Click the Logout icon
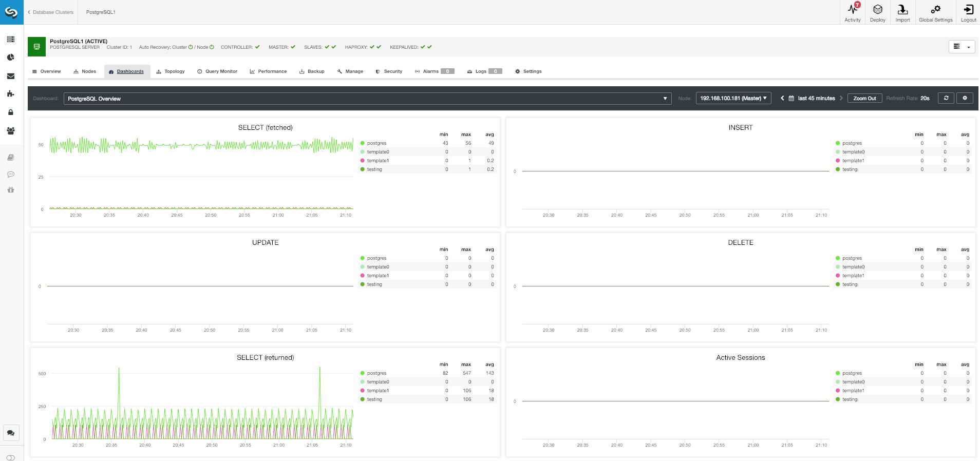The height and width of the screenshot is (461, 980). point(969,12)
